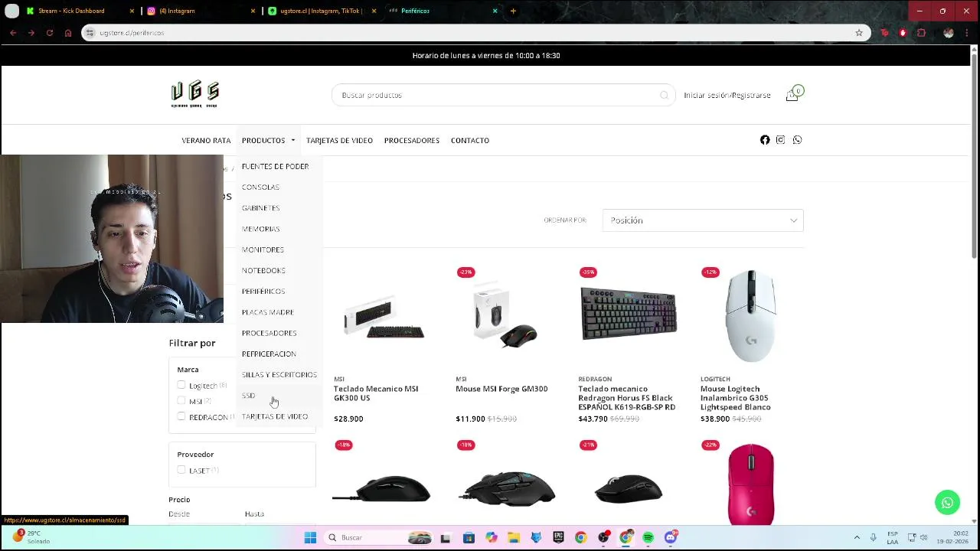Image resolution: width=980 pixels, height=551 pixels.
Task: Select PERIFÉRICOS from the products menu
Action: point(263,292)
